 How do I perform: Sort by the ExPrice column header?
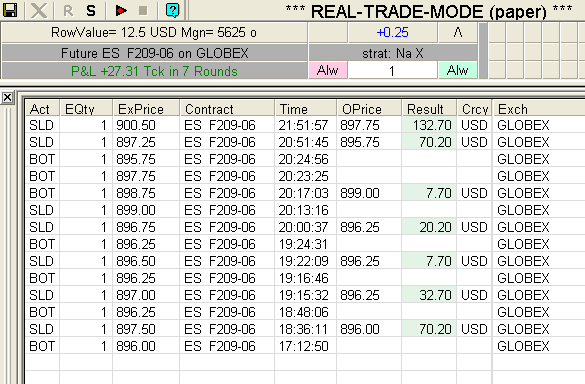(146, 109)
